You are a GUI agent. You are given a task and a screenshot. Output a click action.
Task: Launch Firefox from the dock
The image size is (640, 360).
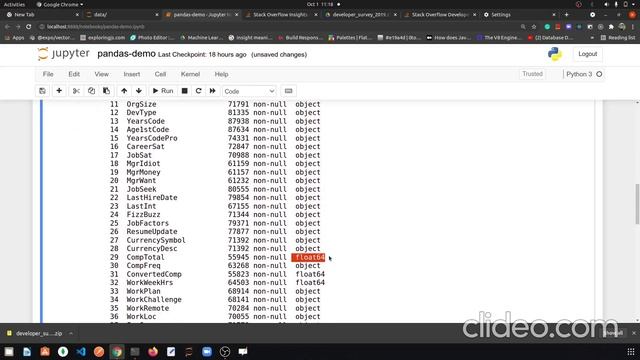click(153, 351)
